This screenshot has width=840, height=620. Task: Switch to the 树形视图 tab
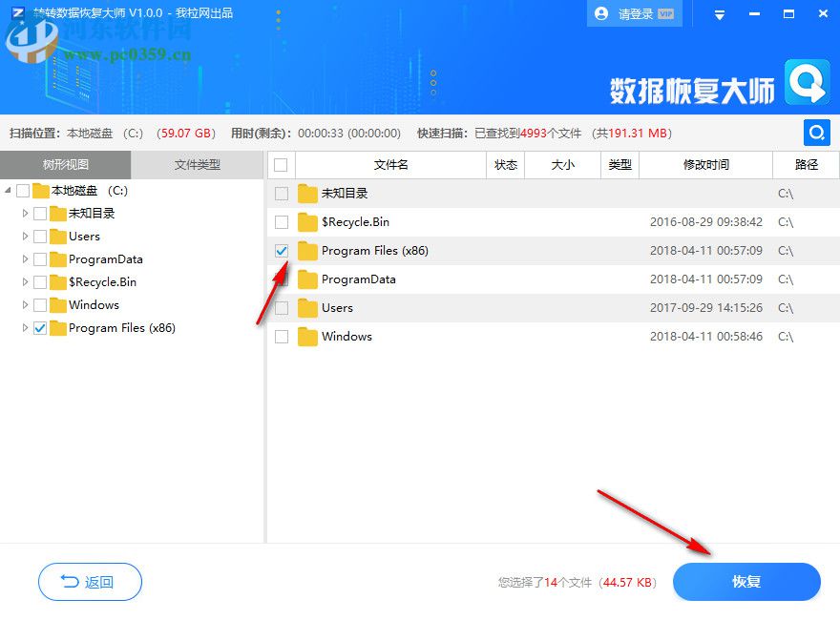(x=66, y=164)
